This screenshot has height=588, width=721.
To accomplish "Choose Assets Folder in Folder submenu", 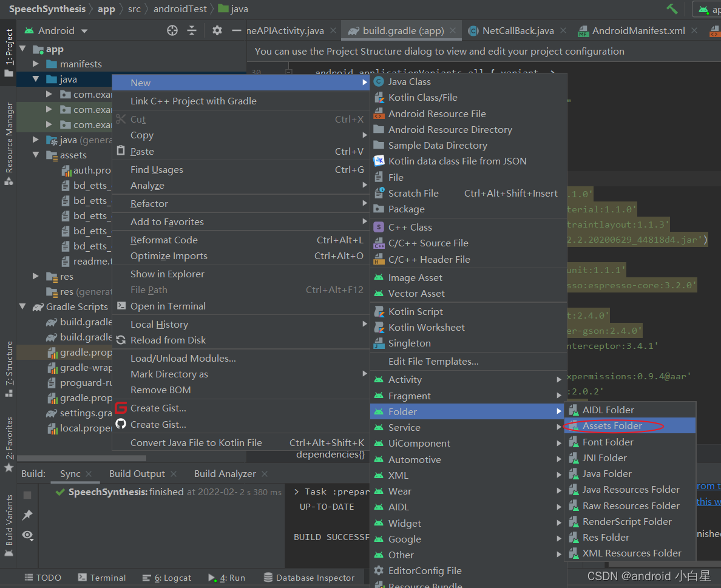I will coord(630,426).
